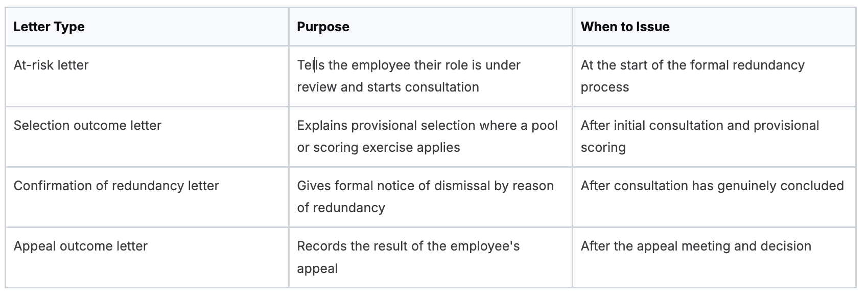Image resolution: width=868 pixels, height=296 pixels.
Task: Click the word 'scoring' under When to Issue
Action: 603,148
